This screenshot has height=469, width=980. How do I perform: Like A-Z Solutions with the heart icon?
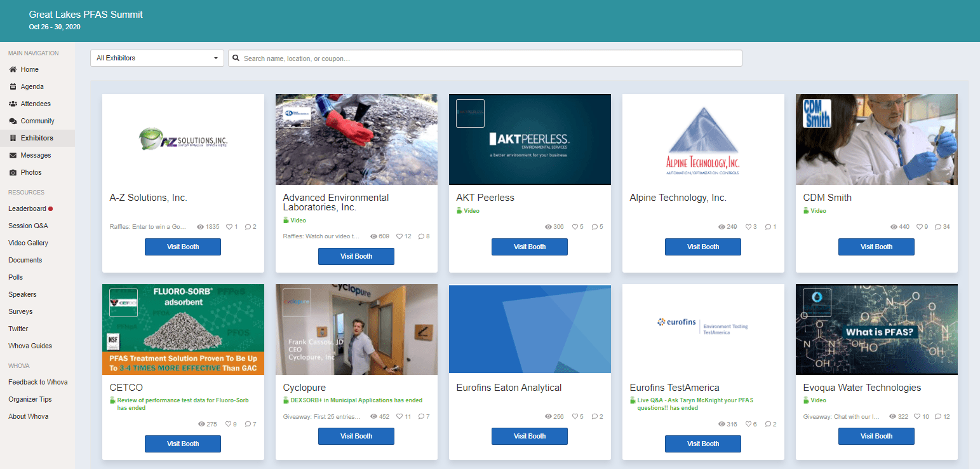pos(229,227)
